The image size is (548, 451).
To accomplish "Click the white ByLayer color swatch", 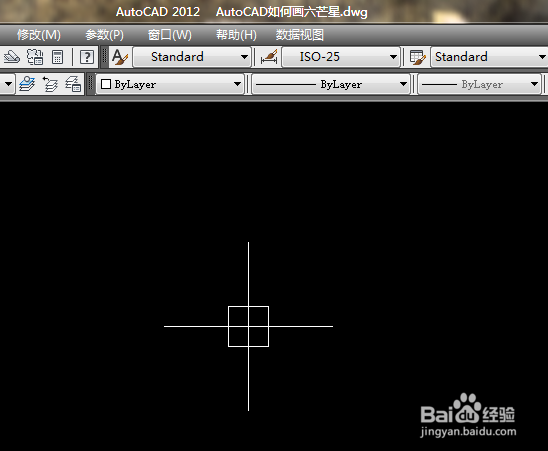I will (106, 84).
